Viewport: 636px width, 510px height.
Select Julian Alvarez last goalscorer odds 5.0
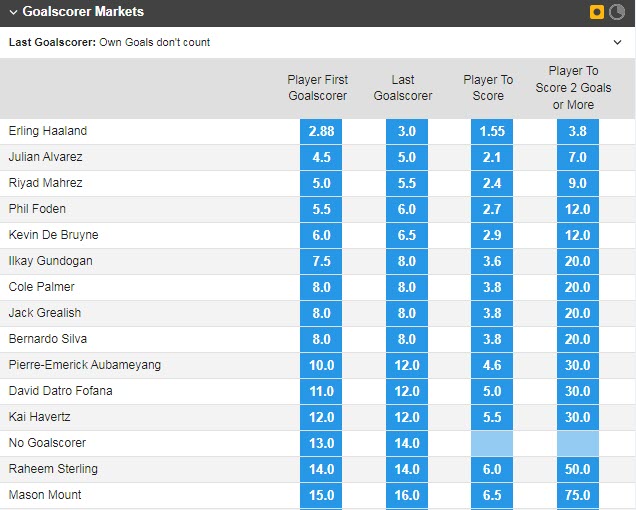click(407, 157)
